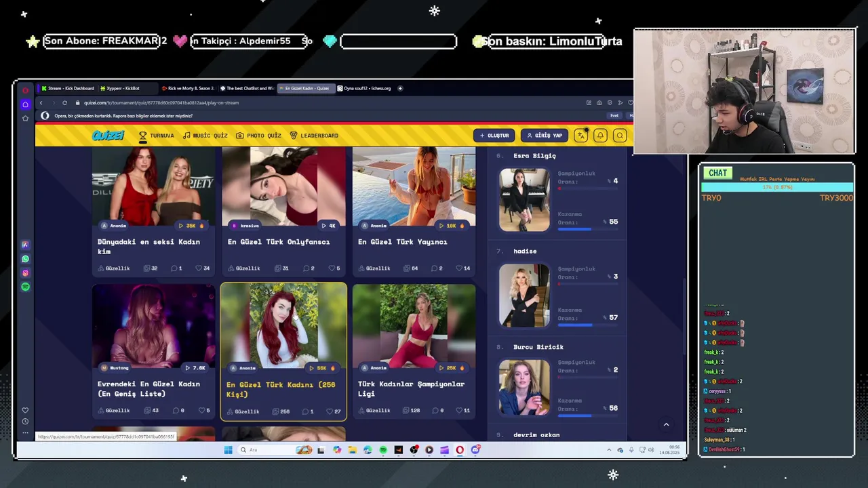
Task: Open Instagram in Opera sidebar
Action: pos(25,273)
